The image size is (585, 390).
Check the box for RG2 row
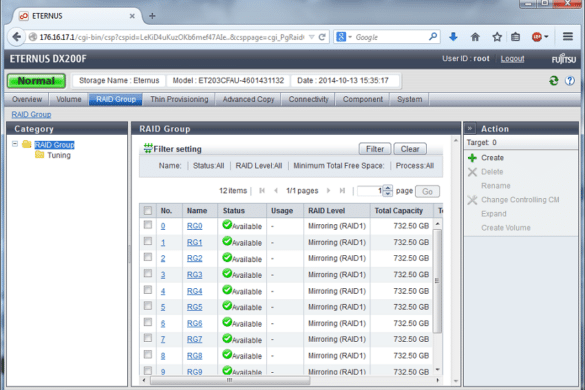click(x=148, y=257)
